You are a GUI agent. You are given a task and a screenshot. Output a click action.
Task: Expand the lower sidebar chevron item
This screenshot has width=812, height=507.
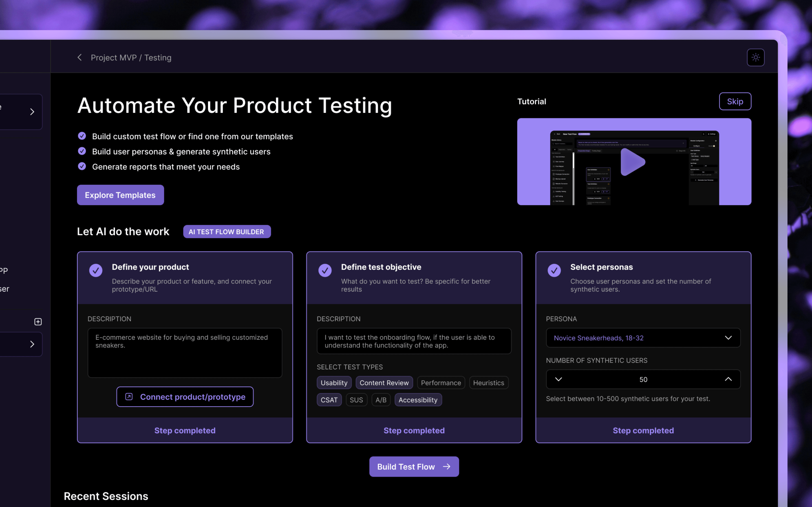click(32, 344)
